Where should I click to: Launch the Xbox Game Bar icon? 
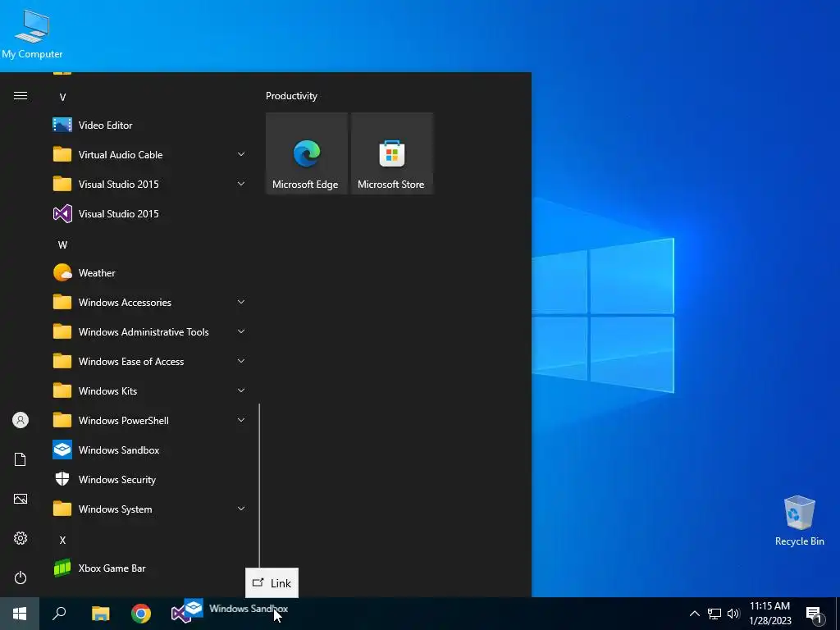point(62,568)
